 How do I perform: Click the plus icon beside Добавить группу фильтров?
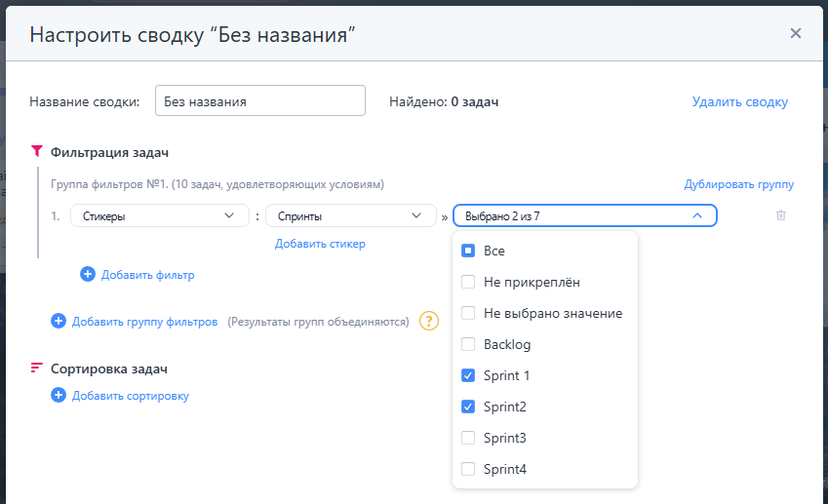pos(59,321)
